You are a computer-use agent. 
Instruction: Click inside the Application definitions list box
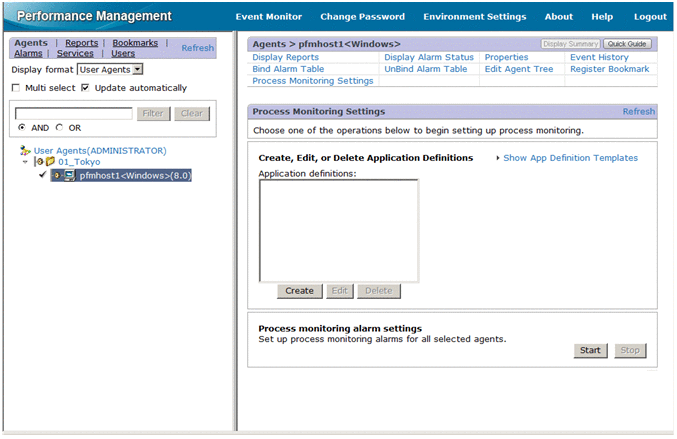(x=338, y=231)
